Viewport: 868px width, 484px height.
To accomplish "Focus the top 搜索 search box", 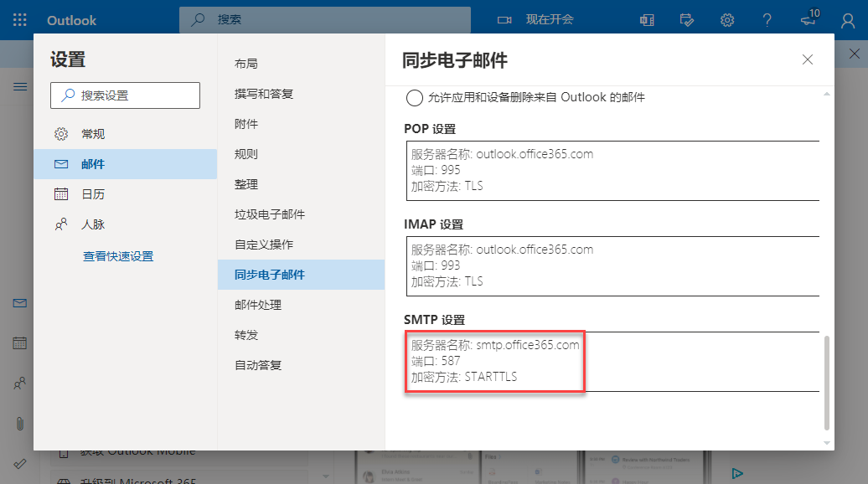I will [325, 20].
